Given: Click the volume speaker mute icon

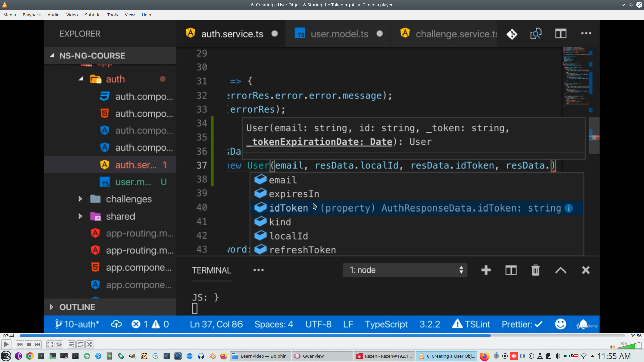Looking at the screenshot, I should pyautogui.click(x=612, y=347).
